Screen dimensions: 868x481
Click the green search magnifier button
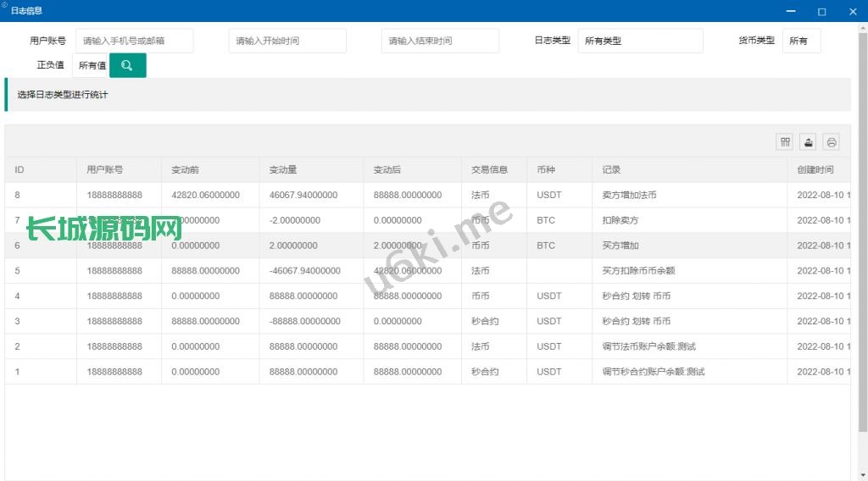[127, 65]
